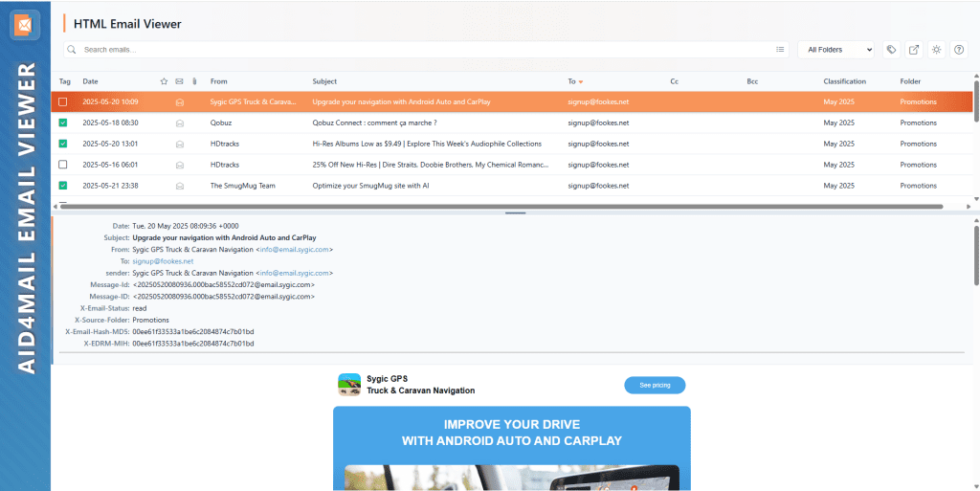The width and height of the screenshot is (980, 491).
Task: Click the orange sort arrow beside To
Action: click(x=581, y=82)
